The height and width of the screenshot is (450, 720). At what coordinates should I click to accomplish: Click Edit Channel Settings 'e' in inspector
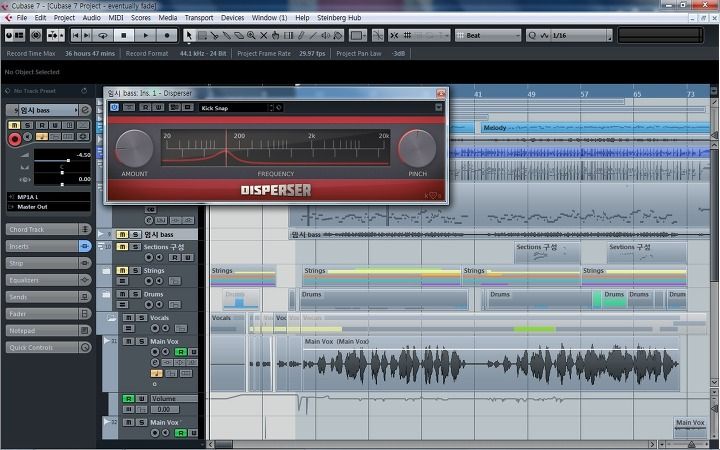[85, 110]
